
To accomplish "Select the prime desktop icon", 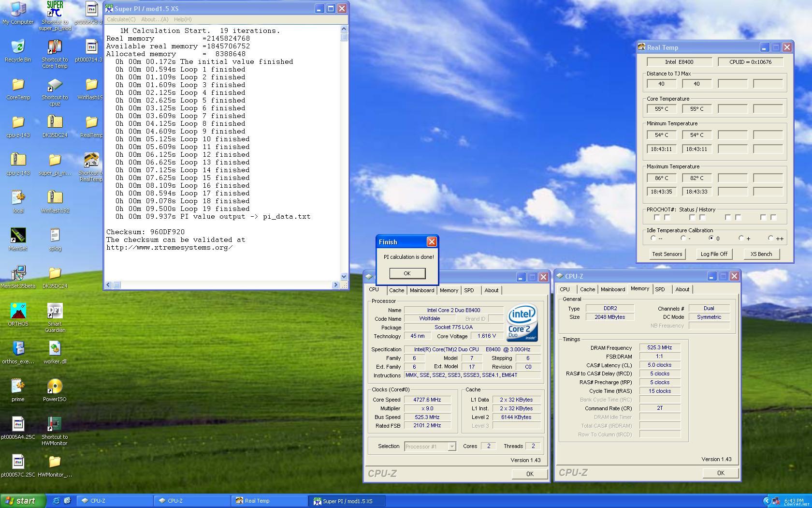I will [18, 390].
